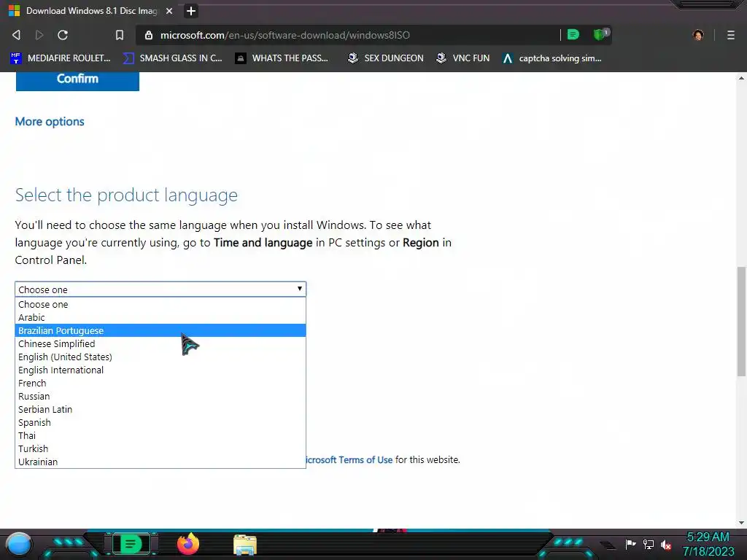Open WHATS THE PASS... bookmark

point(282,58)
